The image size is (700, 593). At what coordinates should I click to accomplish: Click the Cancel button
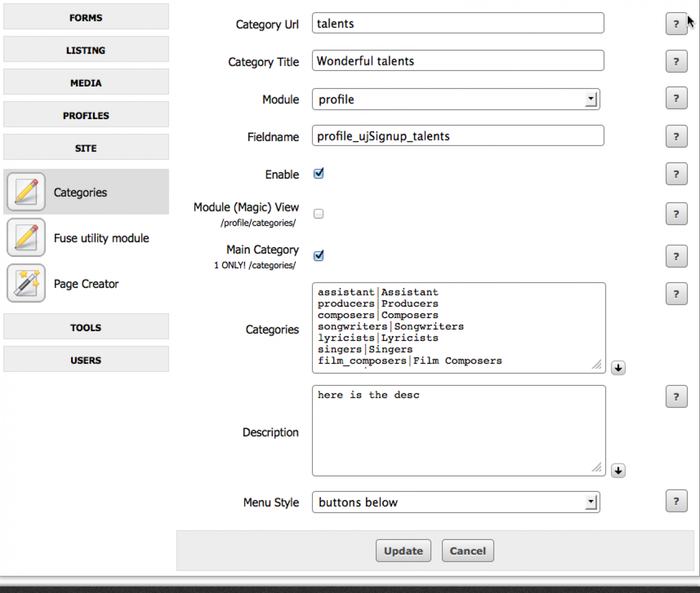pyautogui.click(x=468, y=551)
